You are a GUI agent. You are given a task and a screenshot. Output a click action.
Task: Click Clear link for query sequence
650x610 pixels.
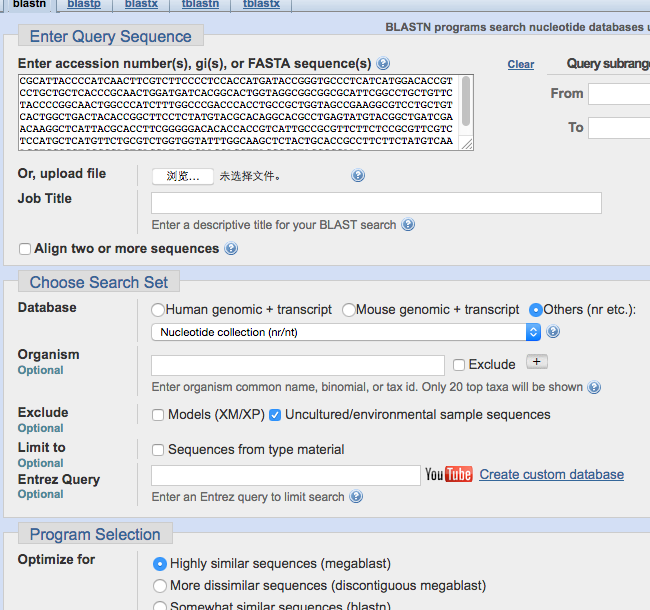tap(521, 64)
